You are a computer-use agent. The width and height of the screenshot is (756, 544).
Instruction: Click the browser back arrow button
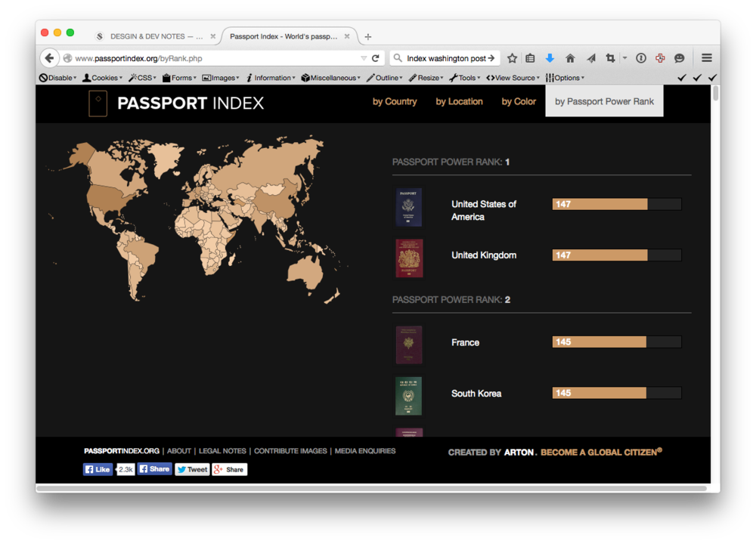click(49, 58)
